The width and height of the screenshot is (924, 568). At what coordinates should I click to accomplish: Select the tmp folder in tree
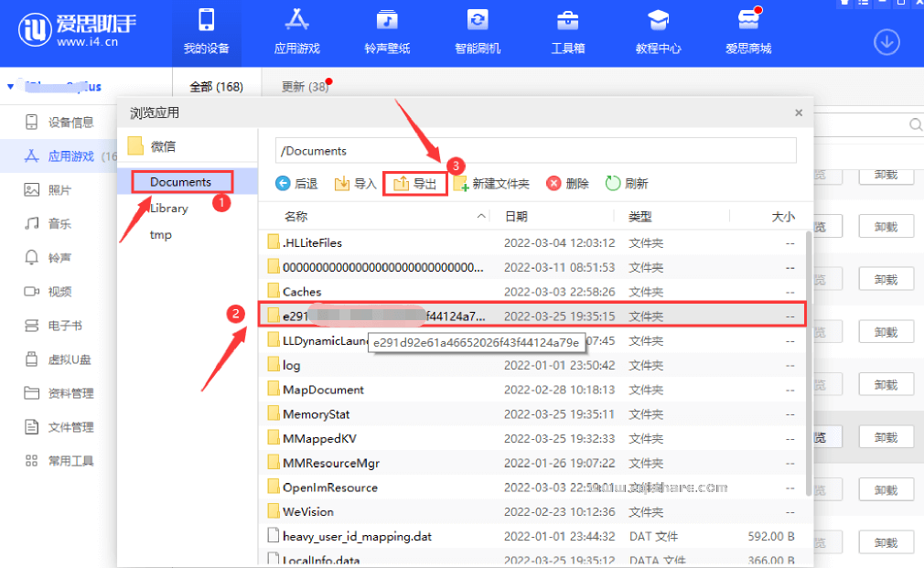coord(161,235)
